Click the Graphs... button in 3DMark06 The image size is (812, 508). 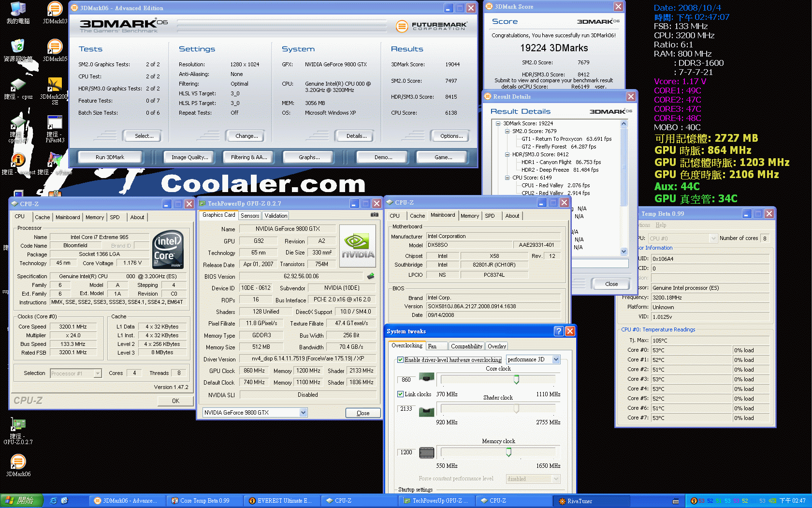click(309, 157)
